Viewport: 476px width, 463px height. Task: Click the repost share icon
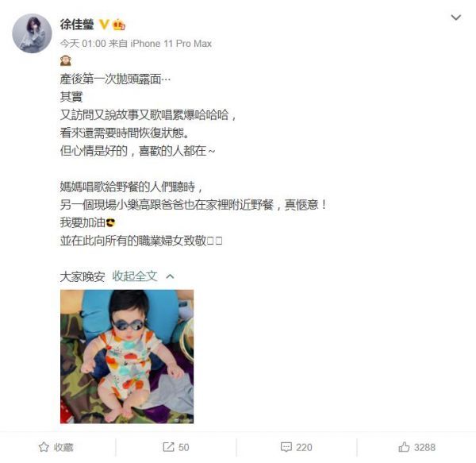[x=168, y=447]
